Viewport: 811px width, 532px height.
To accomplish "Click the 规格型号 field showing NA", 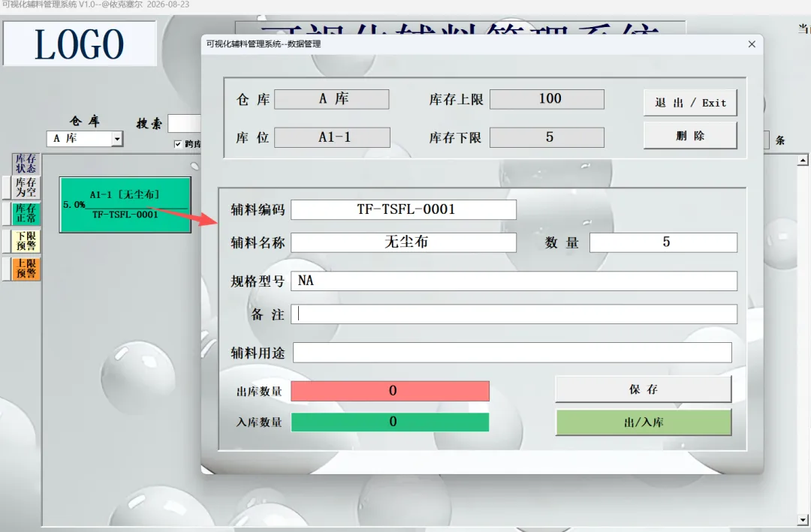I will (514, 281).
